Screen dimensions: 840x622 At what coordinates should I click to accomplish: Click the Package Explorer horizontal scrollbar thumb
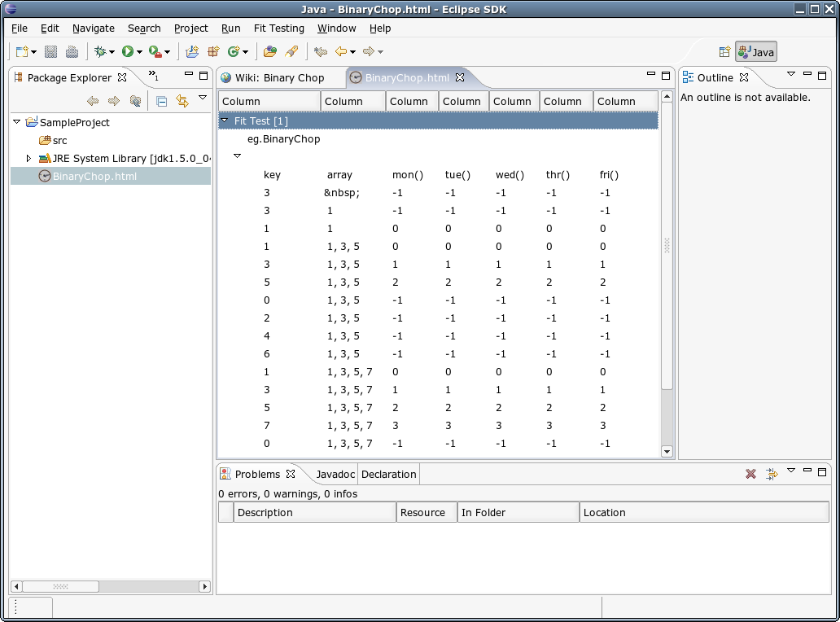60,586
